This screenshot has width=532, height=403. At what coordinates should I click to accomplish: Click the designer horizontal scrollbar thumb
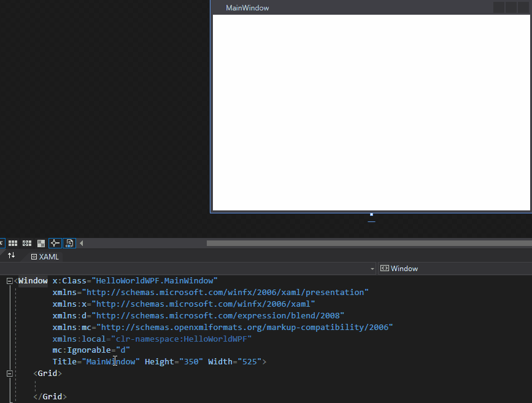(x=369, y=244)
